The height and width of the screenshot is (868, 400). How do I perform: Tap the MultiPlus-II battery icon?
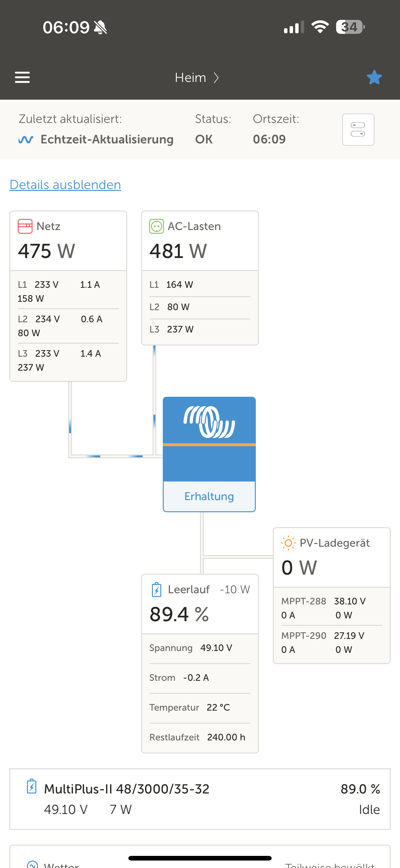coord(32,786)
